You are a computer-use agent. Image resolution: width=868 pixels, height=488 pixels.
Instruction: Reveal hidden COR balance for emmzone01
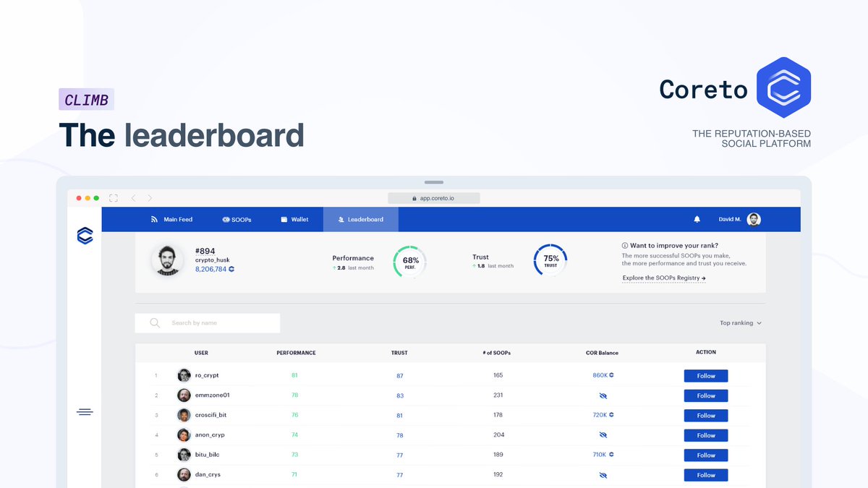(603, 395)
